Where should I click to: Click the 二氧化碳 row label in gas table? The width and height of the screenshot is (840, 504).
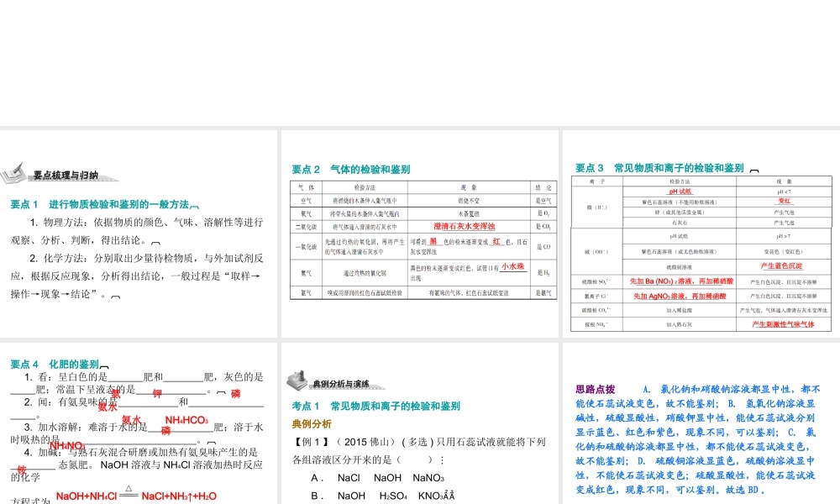click(306, 227)
